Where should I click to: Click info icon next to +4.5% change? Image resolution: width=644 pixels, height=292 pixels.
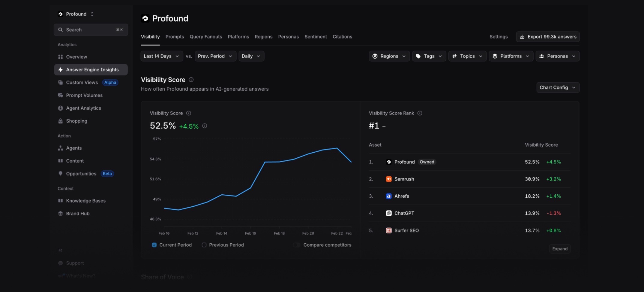[205, 126]
